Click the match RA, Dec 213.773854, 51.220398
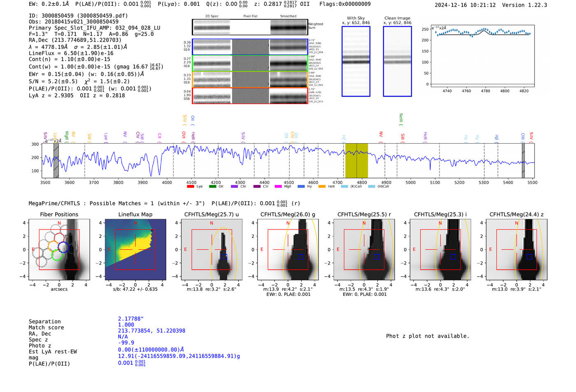 (152, 331)
